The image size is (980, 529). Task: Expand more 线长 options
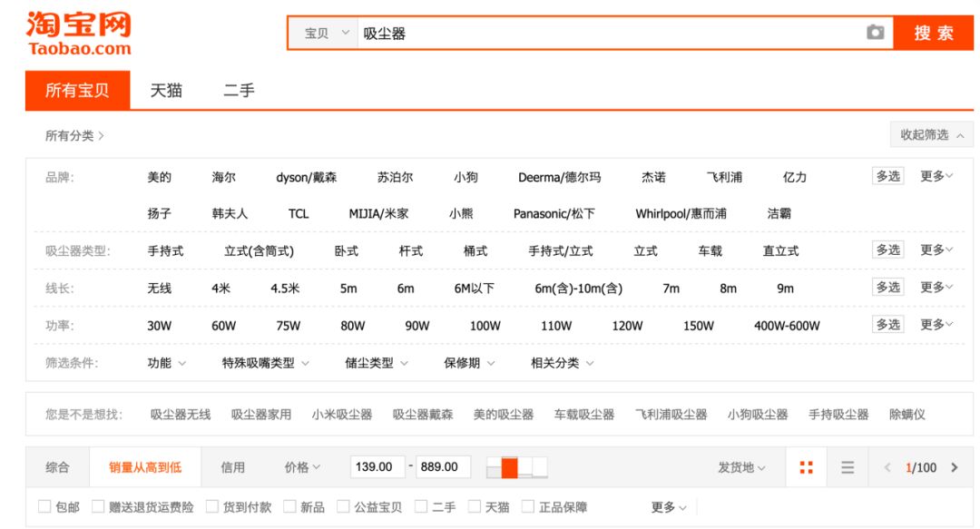click(936, 288)
